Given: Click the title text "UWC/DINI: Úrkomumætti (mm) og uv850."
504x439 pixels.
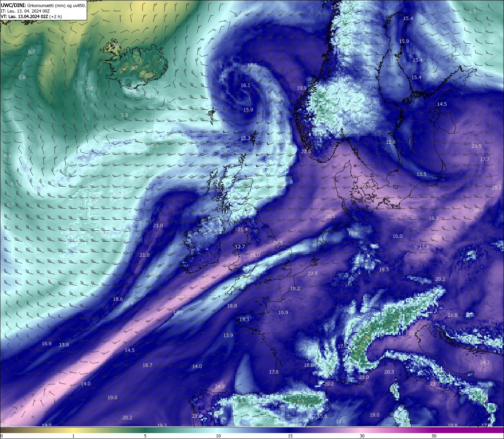Looking at the screenshot, I should pos(43,6).
